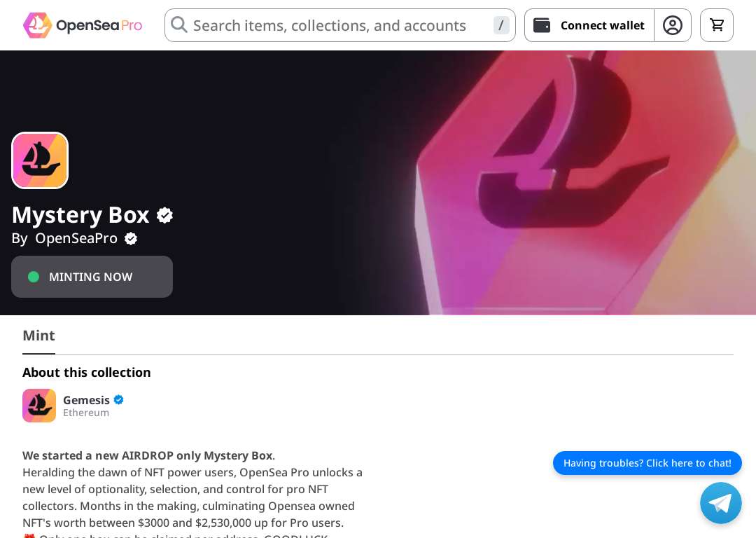Viewport: 756px width, 538px height.
Task: Click the wallet icon in Connect wallet
Action: point(541,25)
